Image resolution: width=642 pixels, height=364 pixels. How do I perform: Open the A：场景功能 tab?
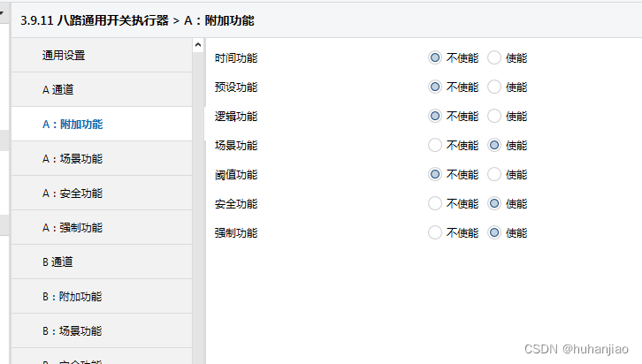pyautogui.click(x=72, y=159)
